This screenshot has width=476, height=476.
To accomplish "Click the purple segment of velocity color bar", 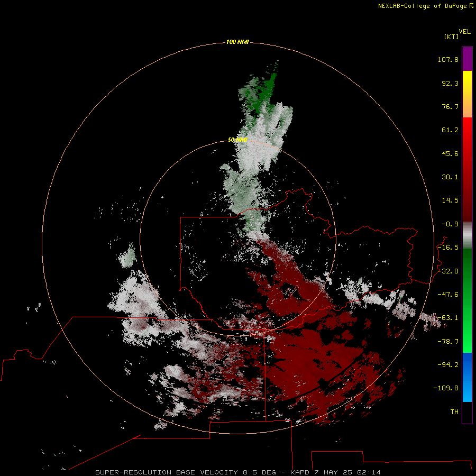I will point(467,59).
